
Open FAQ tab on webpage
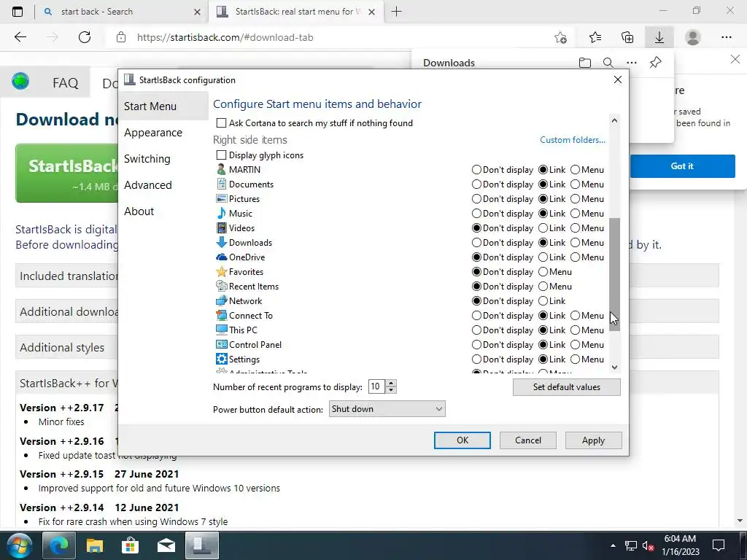(65, 83)
